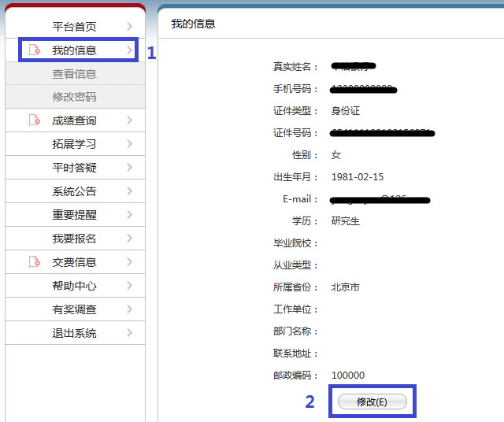Click the 我的信息 panel heading
Image resolution: width=504 pixels, height=422 pixels.
click(x=193, y=24)
